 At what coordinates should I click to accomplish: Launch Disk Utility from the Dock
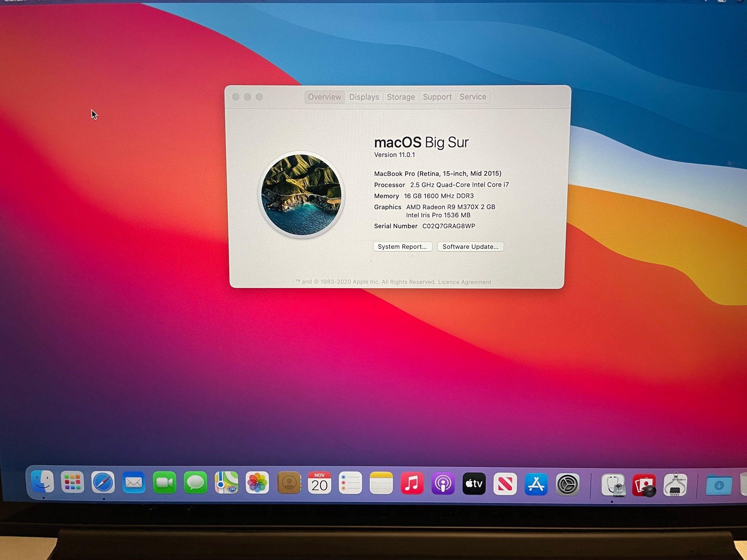(613, 484)
